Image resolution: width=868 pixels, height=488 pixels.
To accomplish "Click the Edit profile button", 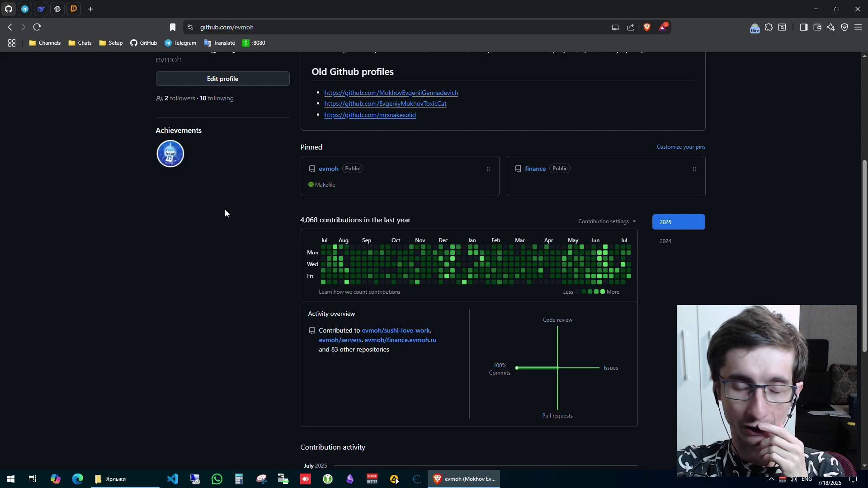I will [222, 79].
